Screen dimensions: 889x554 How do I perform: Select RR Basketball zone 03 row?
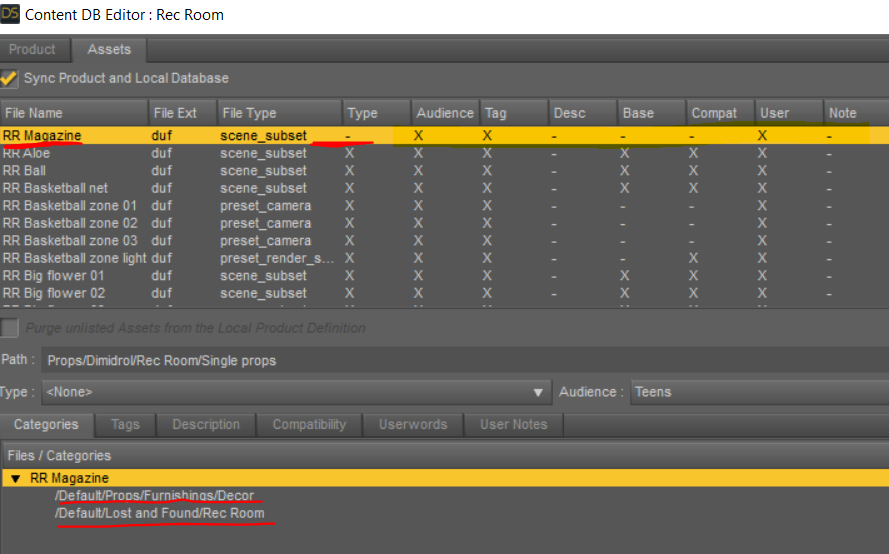(x=444, y=241)
